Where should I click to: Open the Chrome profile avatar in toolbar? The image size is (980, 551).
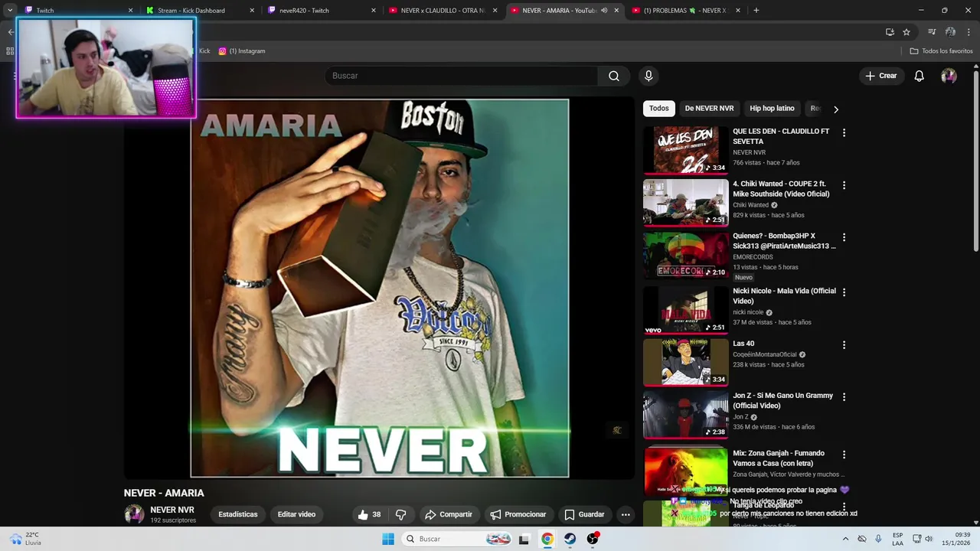click(950, 32)
